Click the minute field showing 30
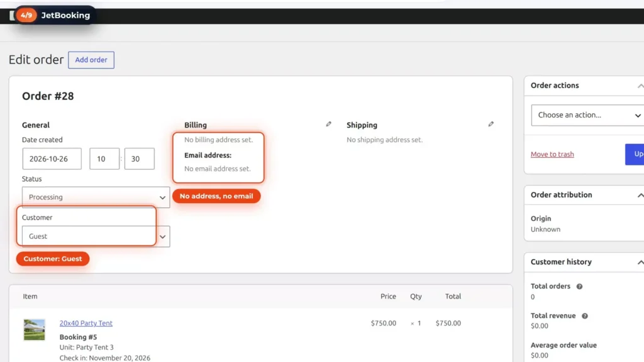The image size is (644, 362). (139, 159)
